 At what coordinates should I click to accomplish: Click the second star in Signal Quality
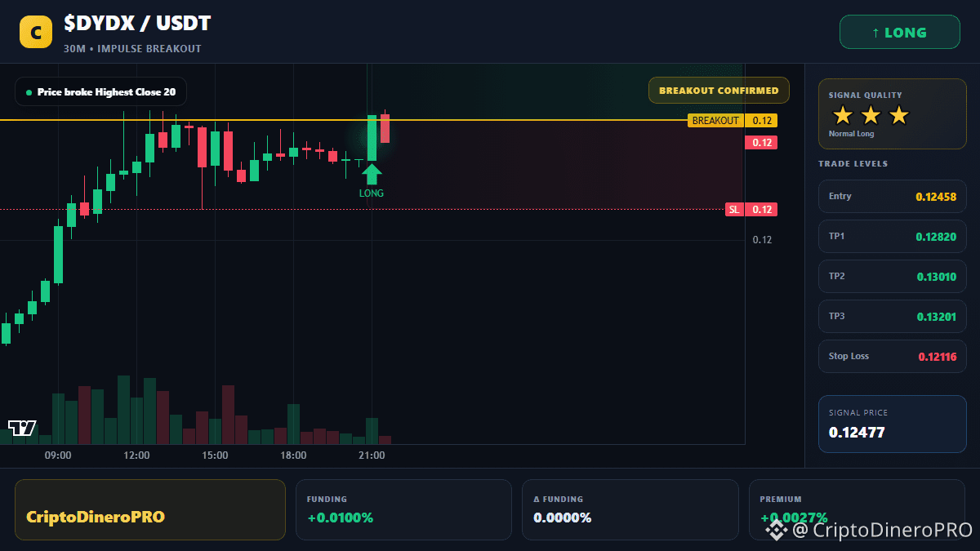pos(871,115)
